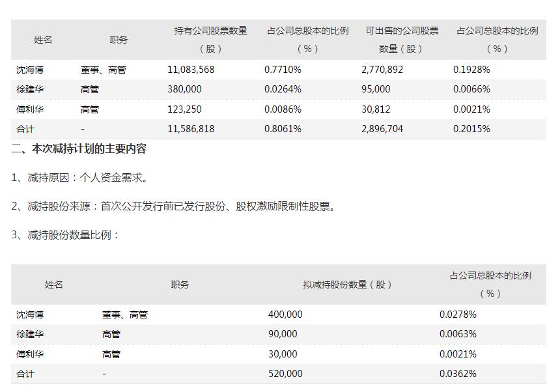Select the 减持股份来源 paragraph text
560x392 pixels.
(x=175, y=206)
